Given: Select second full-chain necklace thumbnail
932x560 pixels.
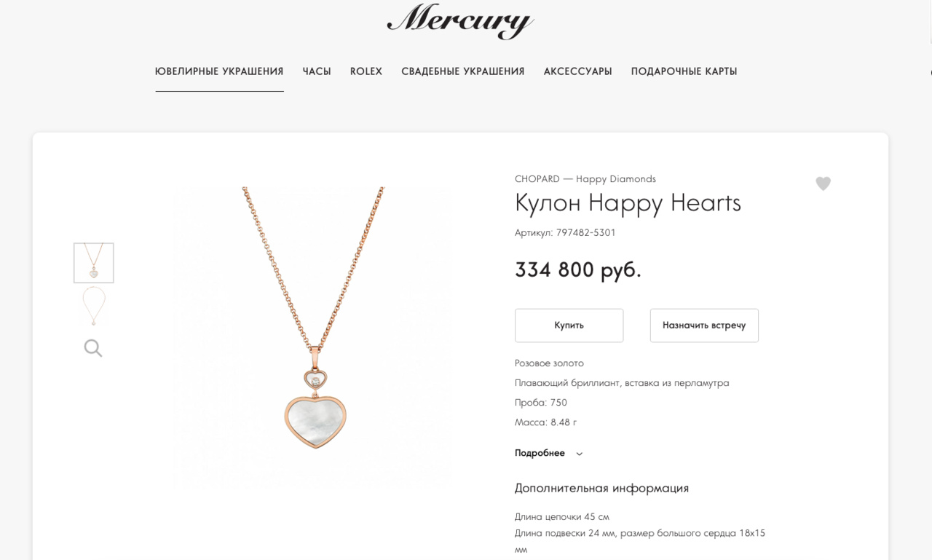Looking at the screenshot, I should tap(94, 307).
